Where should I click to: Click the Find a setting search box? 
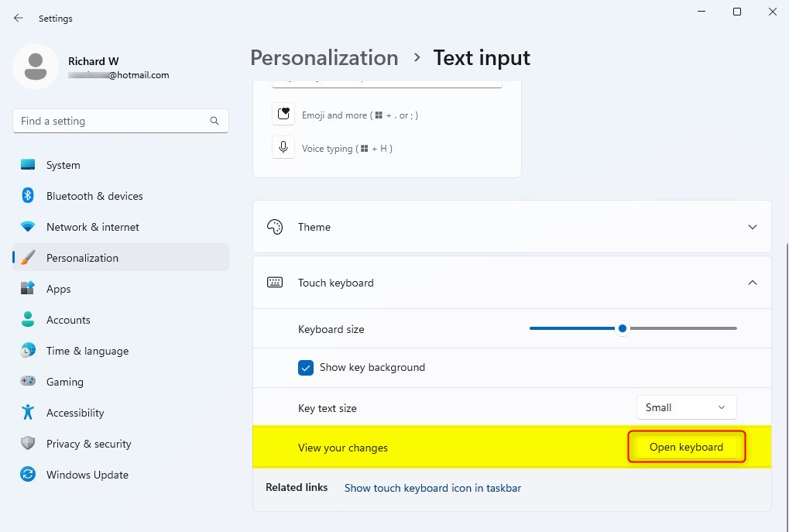coord(120,121)
